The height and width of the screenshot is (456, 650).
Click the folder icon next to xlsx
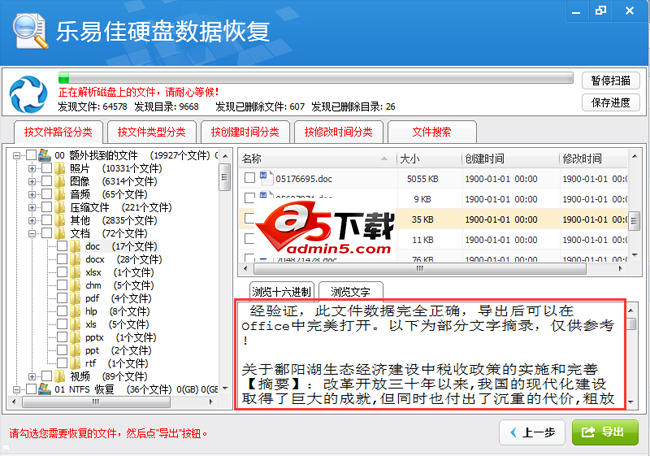75,272
